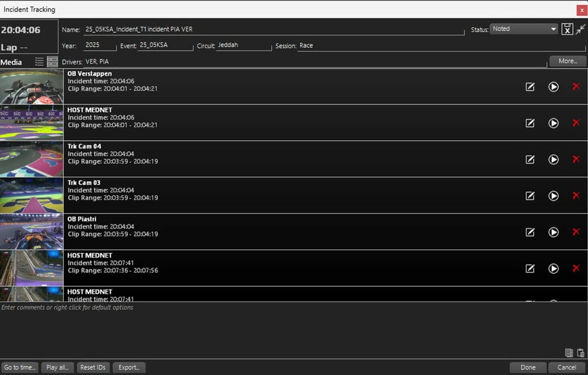Click Go to time... button
Image resolution: width=588 pixels, height=375 pixels.
coord(19,367)
